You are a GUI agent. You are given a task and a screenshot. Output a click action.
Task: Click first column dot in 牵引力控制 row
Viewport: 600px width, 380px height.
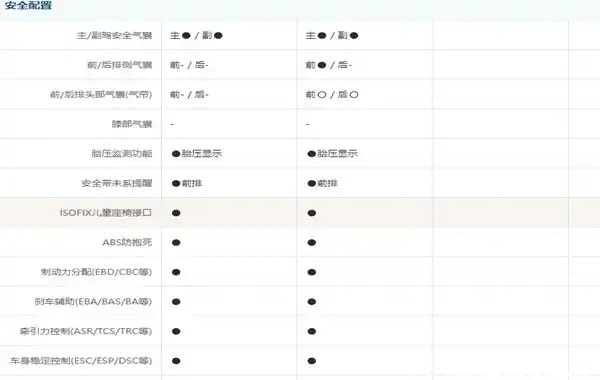click(176, 331)
